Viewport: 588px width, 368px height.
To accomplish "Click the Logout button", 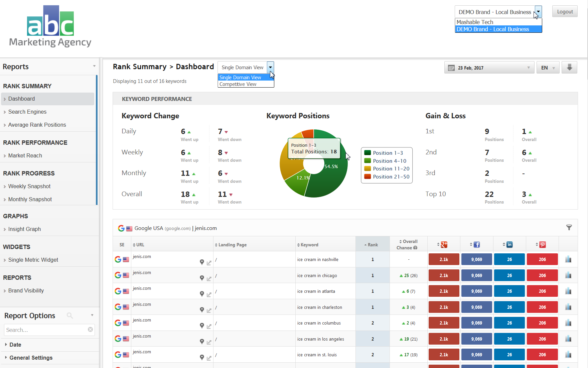I will pyautogui.click(x=565, y=12).
